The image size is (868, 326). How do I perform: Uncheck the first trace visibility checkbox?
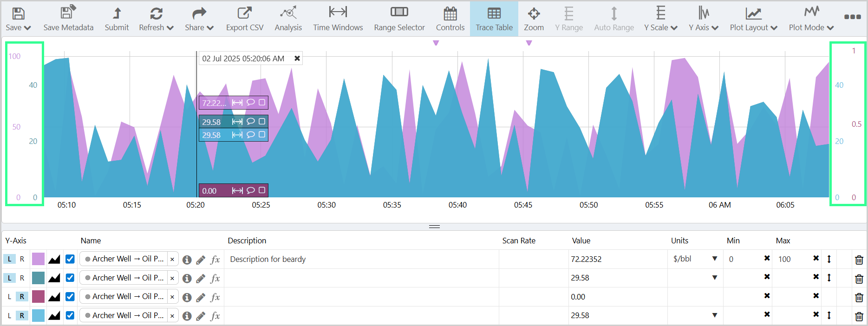pos(70,259)
